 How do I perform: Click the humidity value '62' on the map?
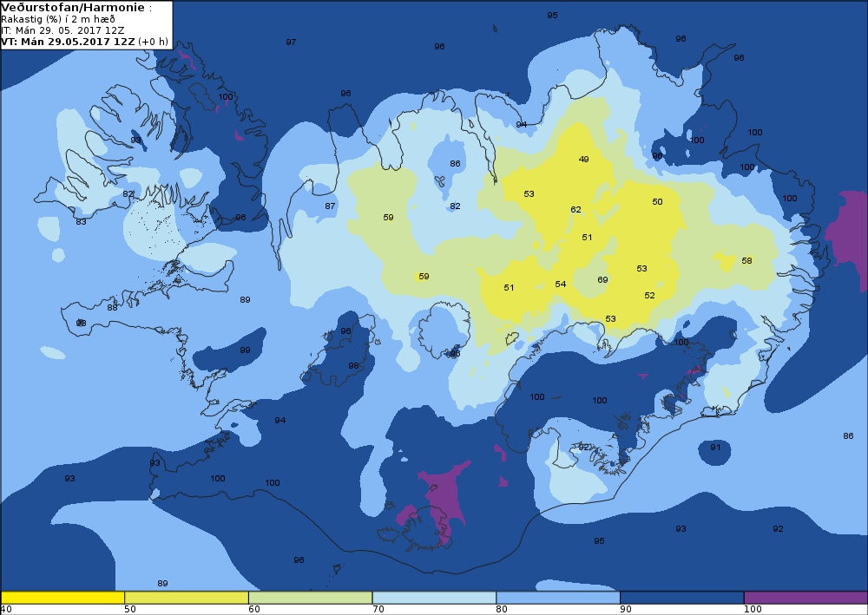click(x=575, y=210)
